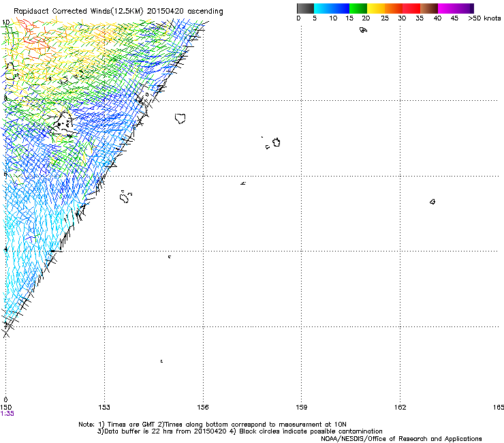Click the '159' longitude axis label
Viewport: 504px width, 443px height.
coord(302,408)
